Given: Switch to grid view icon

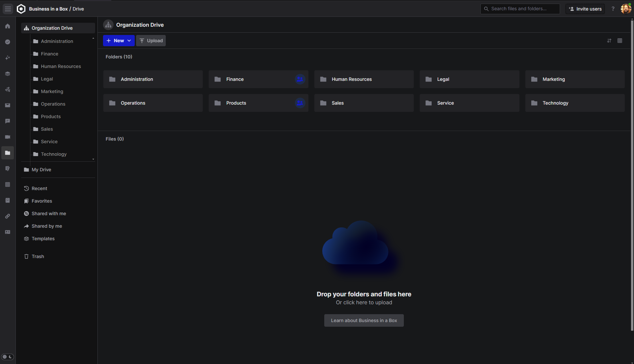Looking at the screenshot, I should coord(620,41).
